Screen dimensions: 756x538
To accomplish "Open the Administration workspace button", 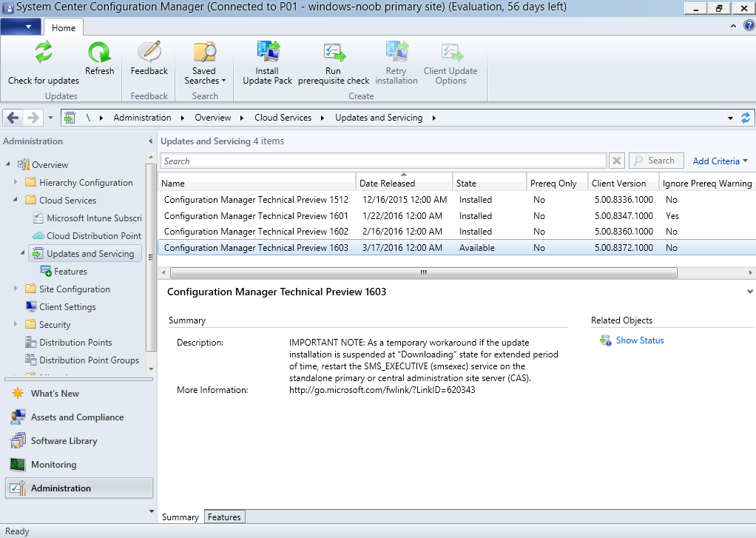I will coord(79,488).
